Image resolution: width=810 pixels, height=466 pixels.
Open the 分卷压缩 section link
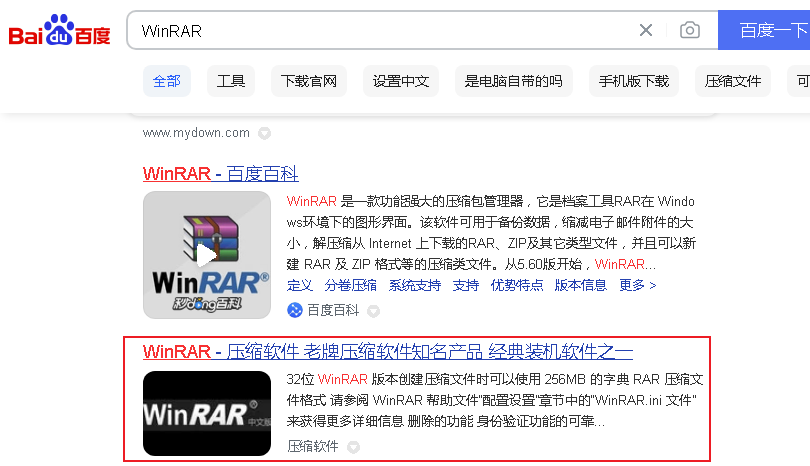tap(350, 285)
